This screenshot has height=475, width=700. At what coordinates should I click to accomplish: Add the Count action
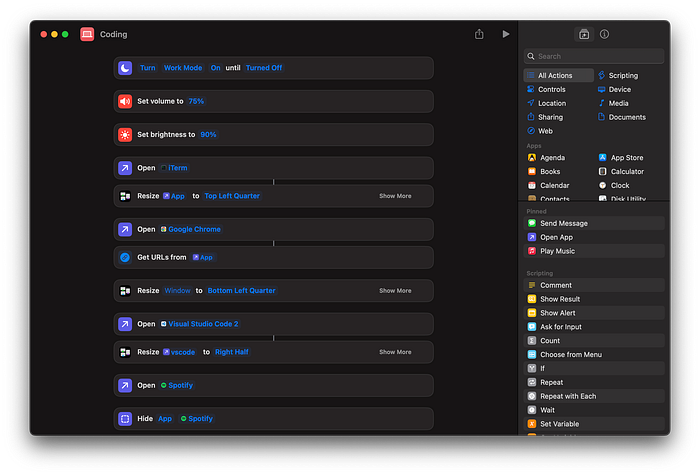(x=594, y=341)
